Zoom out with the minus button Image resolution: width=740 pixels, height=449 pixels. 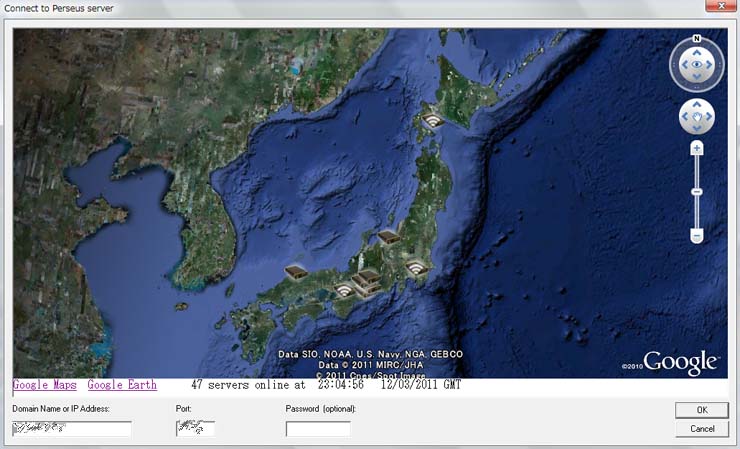[697, 235]
